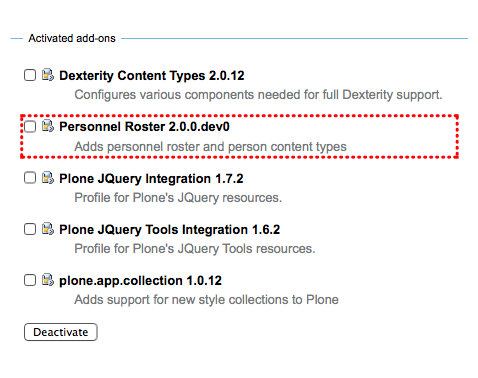The height and width of the screenshot is (378, 478).
Task: Click the Deactivate button
Action: (61, 332)
